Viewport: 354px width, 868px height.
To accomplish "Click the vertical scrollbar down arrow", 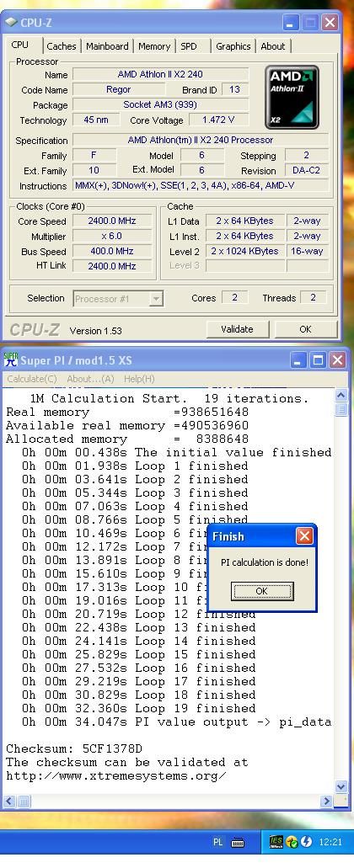I will point(341,786).
